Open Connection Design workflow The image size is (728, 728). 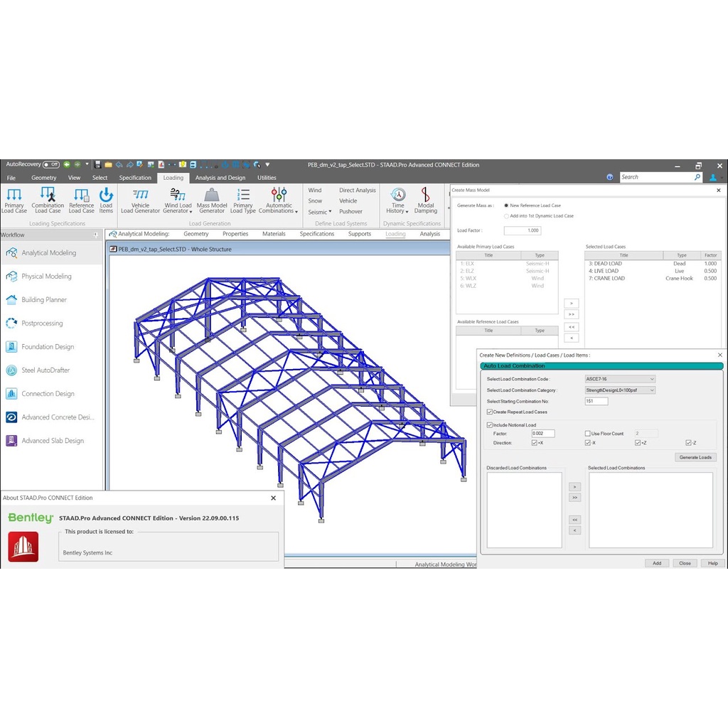[48, 393]
